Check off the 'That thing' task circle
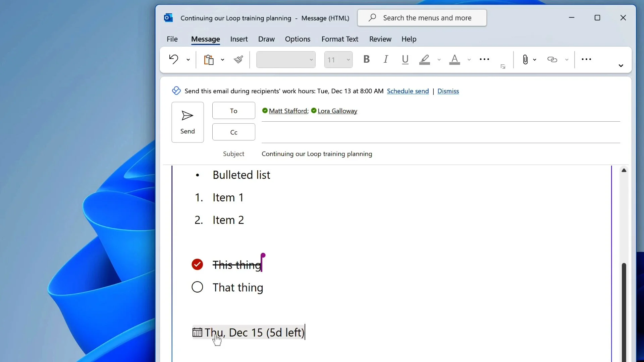The width and height of the screenshot is (644, 362). click(x=197, y=287)
